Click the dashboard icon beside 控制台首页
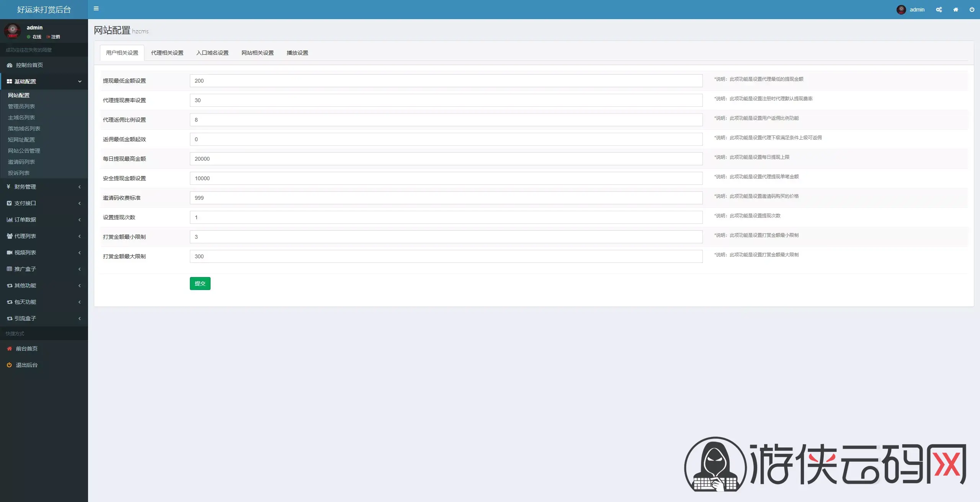 tap(10, 65)
